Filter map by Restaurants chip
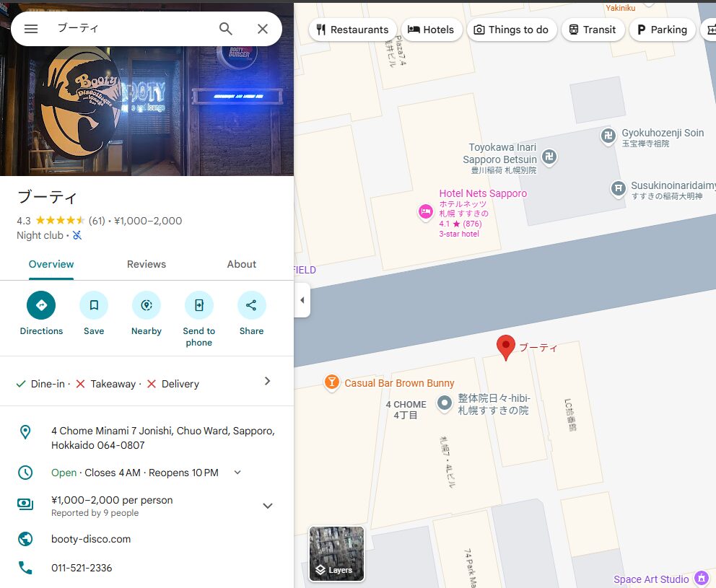The image size is (716, 588). click(x=352, y=30)
